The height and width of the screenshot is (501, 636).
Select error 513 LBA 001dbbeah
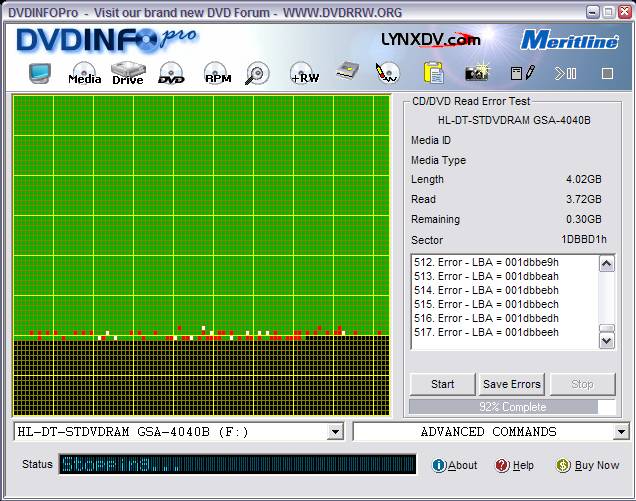point(486,276)
